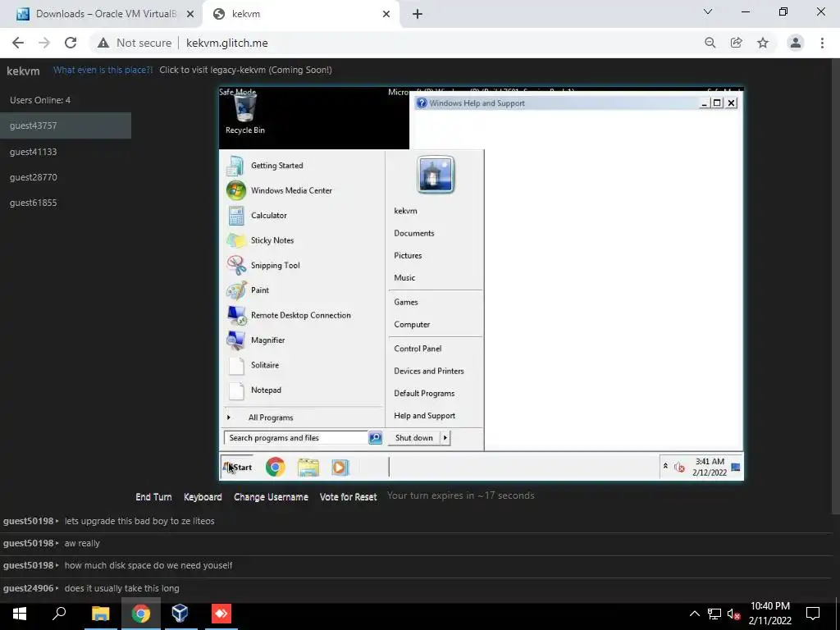
Task: Open Recycle Bin on VM desktop
Action: click(x=244, y=114)
